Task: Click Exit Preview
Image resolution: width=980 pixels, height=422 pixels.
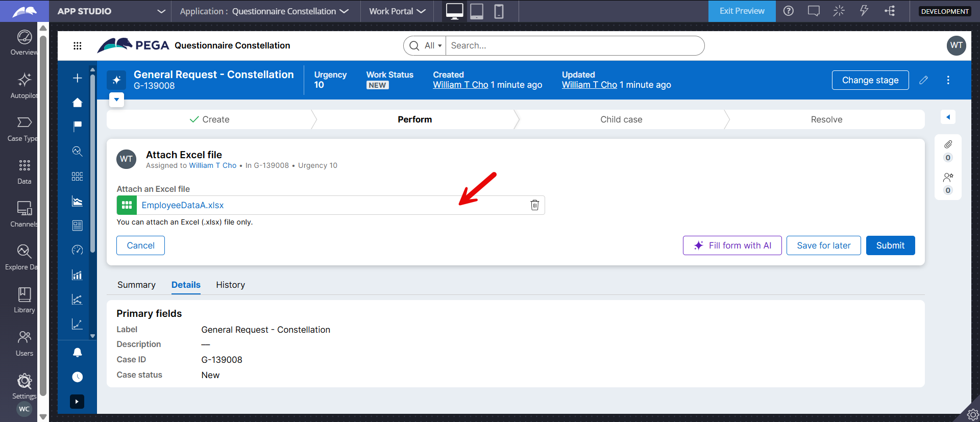Action: tap(742, 11)
